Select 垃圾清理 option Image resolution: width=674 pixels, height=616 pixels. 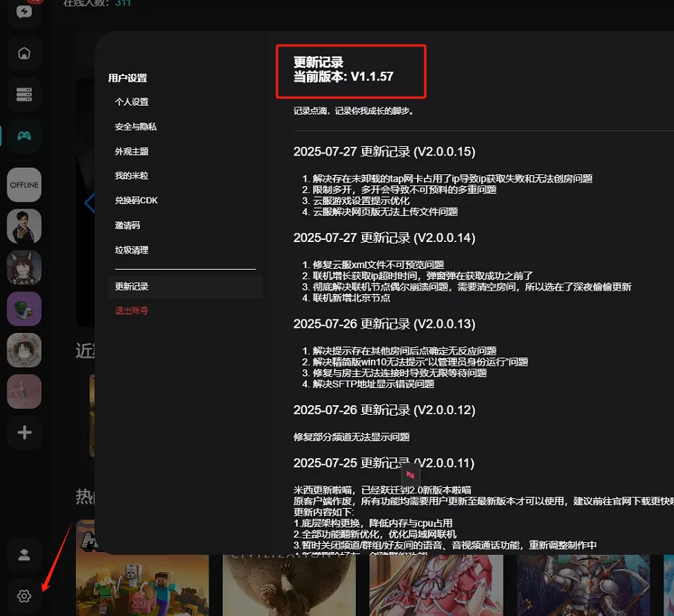132,250
